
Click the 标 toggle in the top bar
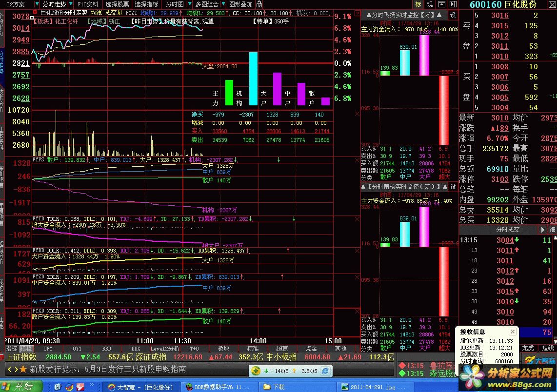coord(418,4)
